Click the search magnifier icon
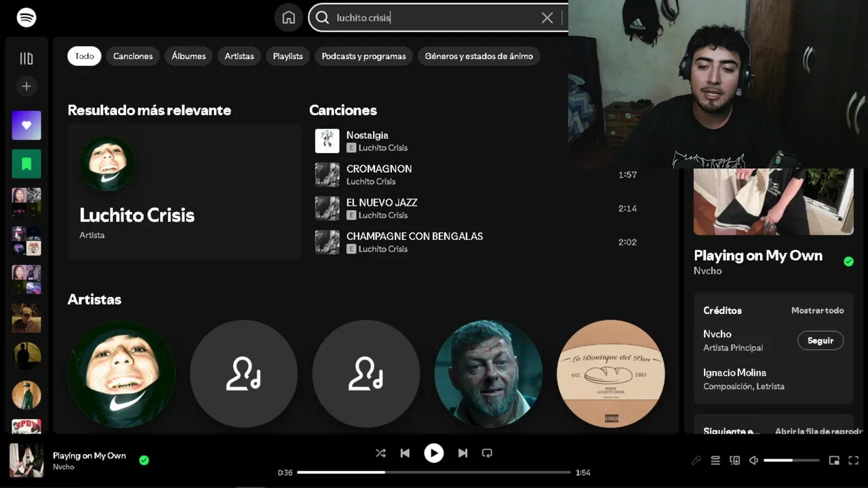The height and width of the screenshot is (488, 868). point(323,18)
